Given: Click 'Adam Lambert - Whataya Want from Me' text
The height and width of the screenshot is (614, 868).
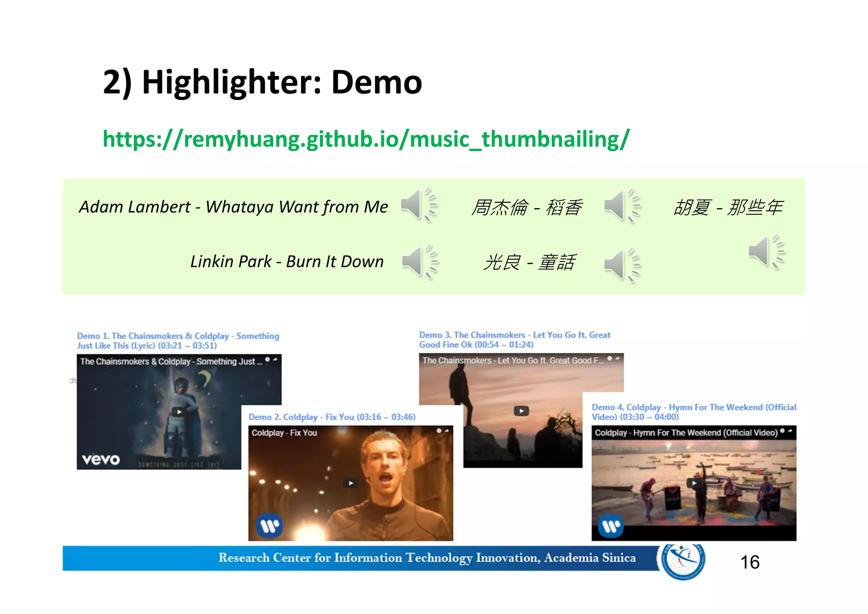Looking at the screenshot, I should click(234, 207).
